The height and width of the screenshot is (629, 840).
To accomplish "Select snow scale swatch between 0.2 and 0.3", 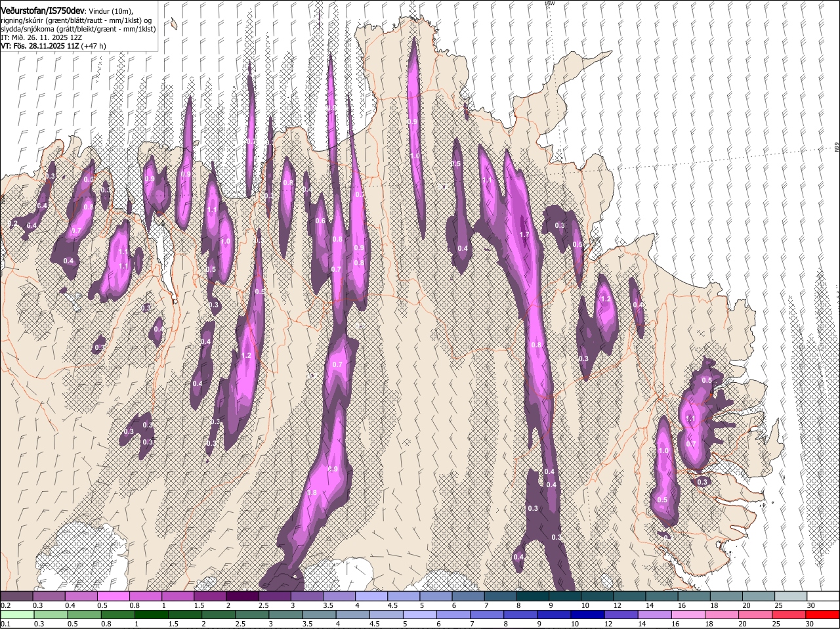I will [x=16, y=596].
